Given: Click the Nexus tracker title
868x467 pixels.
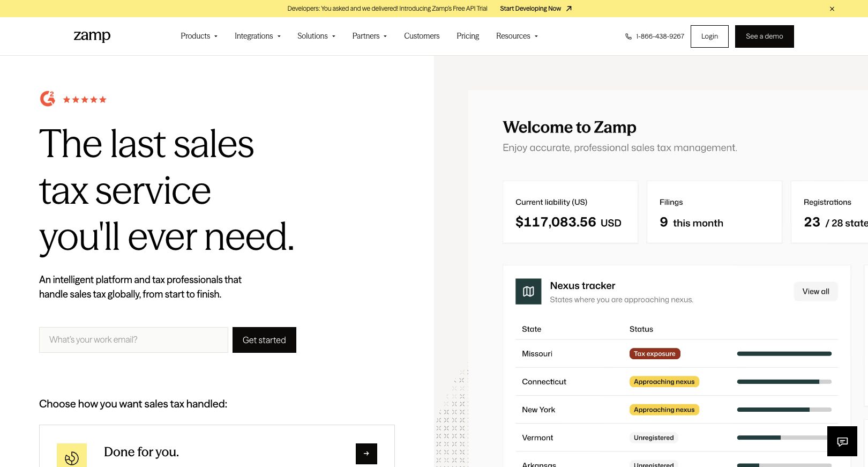Looking at the screenshot, I should [x=582, y=286].
